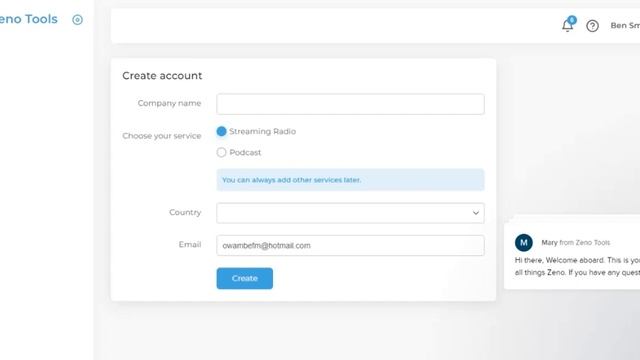This screenshot has height=360, width=640.
Task: Click into the Email input field
Action: click(350, 245)
